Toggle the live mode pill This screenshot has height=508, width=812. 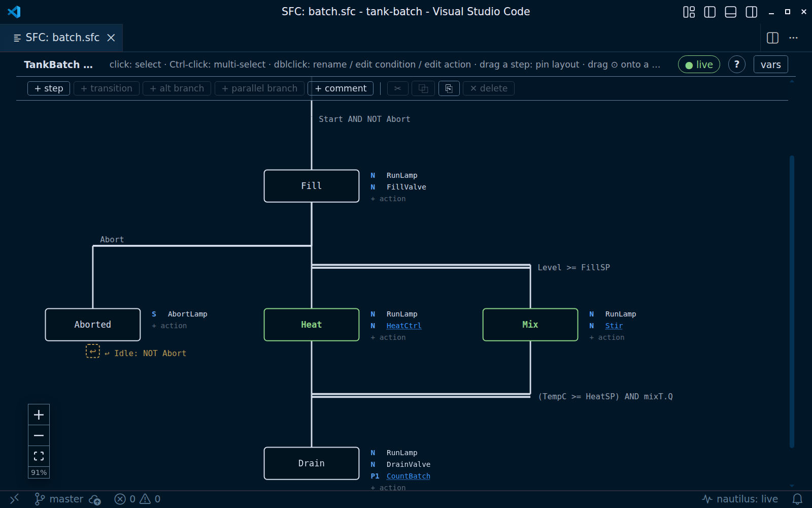click(699, 65)
